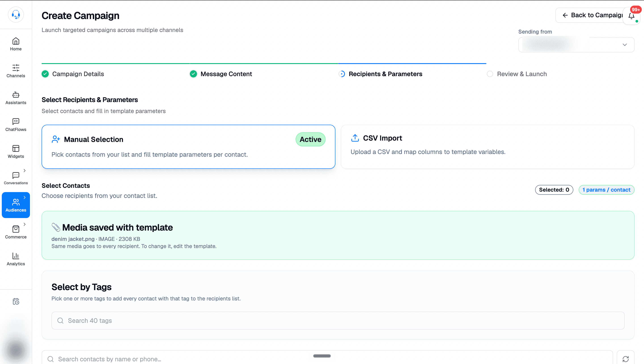Go to the Campaign Details step
The image size is (644, 364).
coord(73,74)
